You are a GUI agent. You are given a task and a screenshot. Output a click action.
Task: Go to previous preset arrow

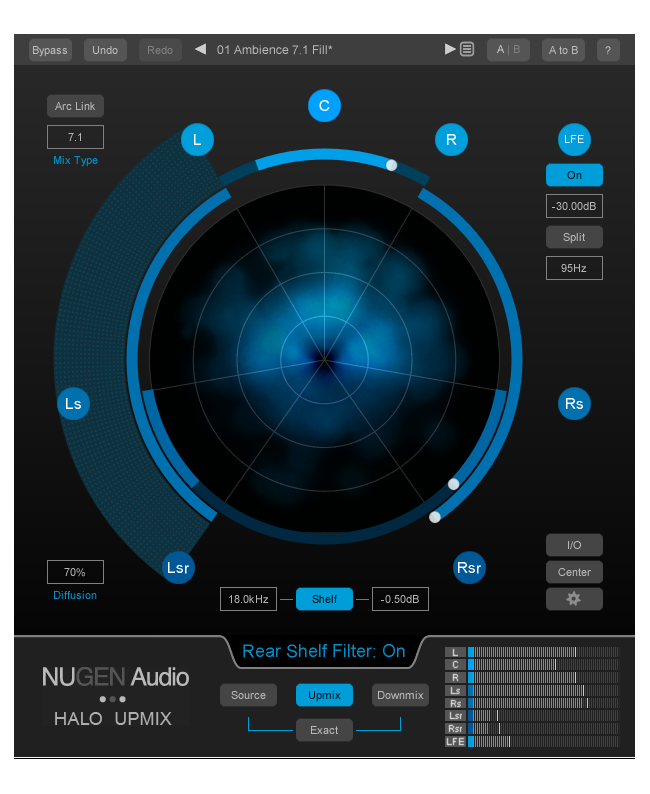pos(200,49)
